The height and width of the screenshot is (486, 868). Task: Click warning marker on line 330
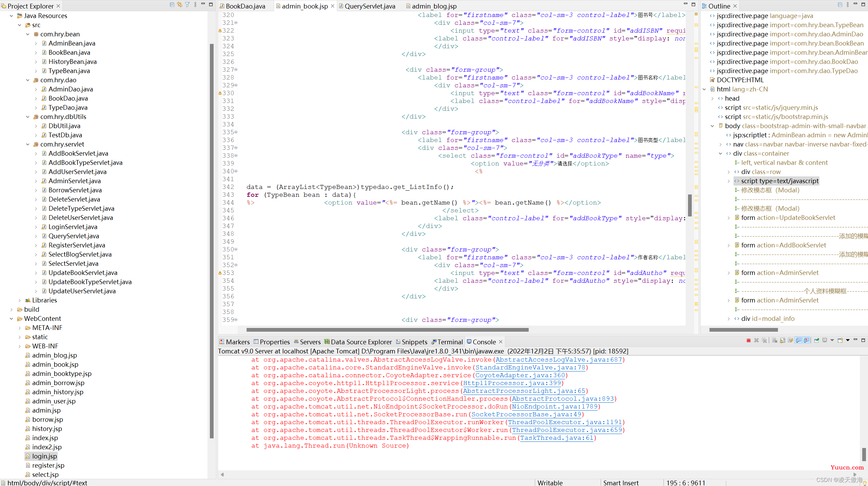[220, 93]
